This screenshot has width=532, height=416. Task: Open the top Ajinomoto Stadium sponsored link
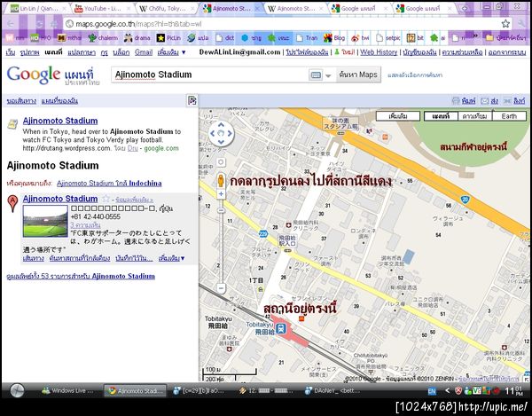tap(60, 121)
